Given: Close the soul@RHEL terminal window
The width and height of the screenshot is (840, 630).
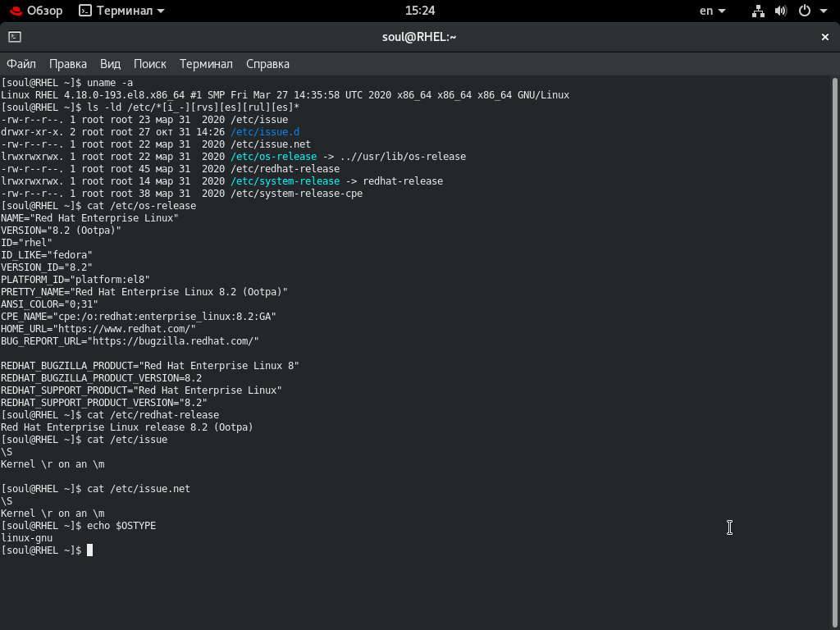Looking at the screenshot, I should (x=825, y=37).
